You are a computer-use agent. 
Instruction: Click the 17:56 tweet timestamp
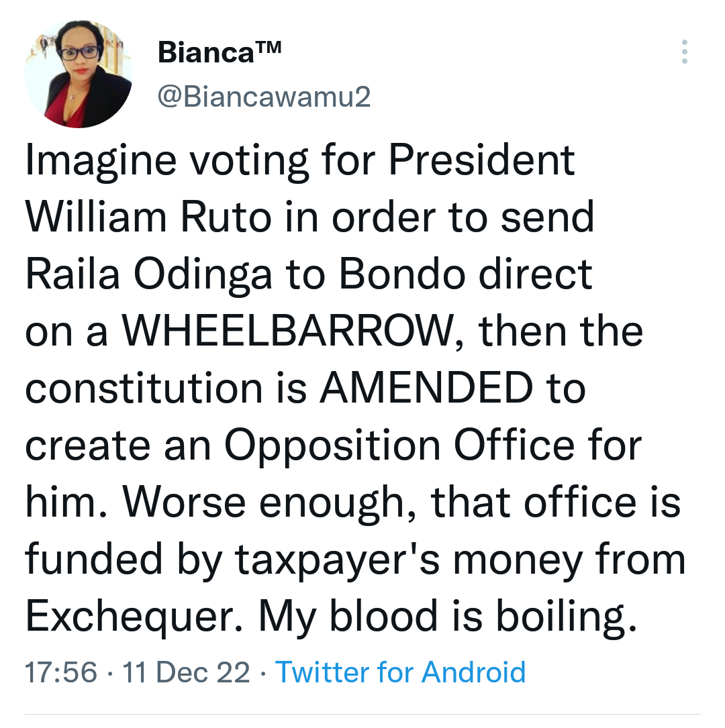(61, 672)
